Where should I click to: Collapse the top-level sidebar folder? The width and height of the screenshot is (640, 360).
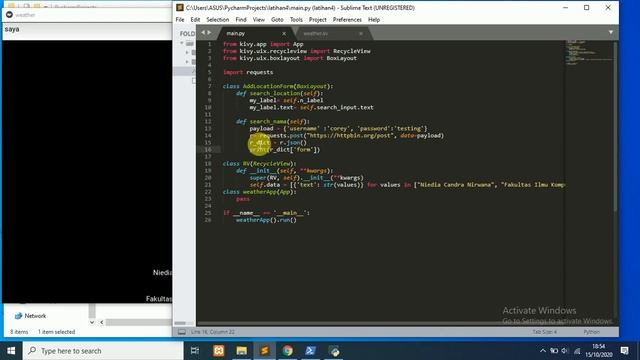coord(182,43)
